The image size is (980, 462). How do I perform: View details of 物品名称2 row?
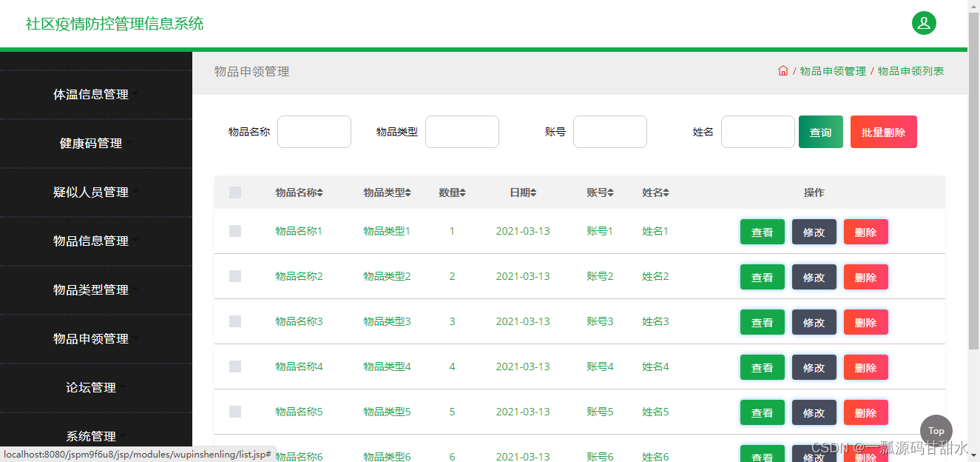(x=763, y=277)
